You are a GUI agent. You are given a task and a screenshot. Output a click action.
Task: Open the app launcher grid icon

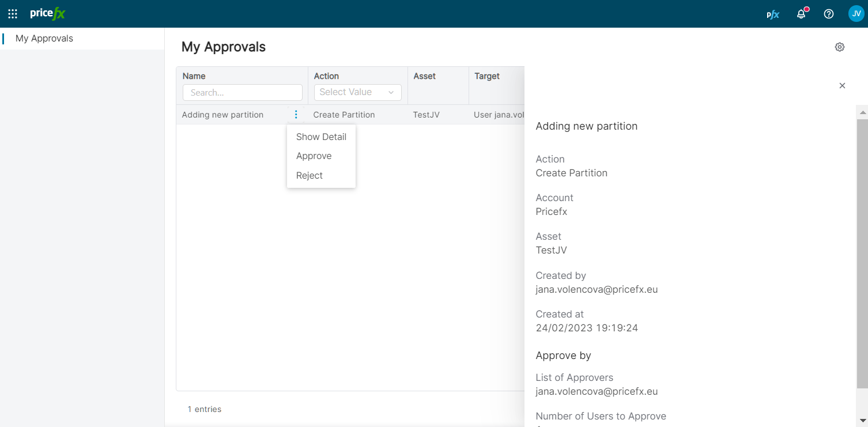pos(13,14)
